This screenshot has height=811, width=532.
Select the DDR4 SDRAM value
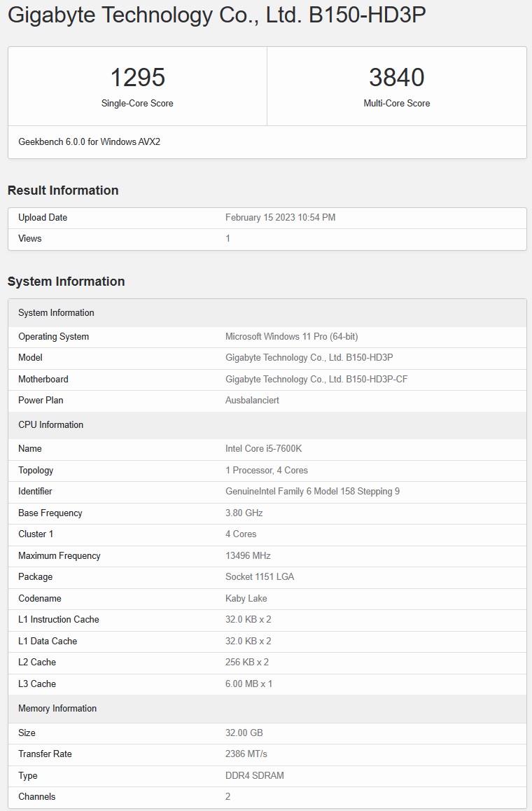254,776
